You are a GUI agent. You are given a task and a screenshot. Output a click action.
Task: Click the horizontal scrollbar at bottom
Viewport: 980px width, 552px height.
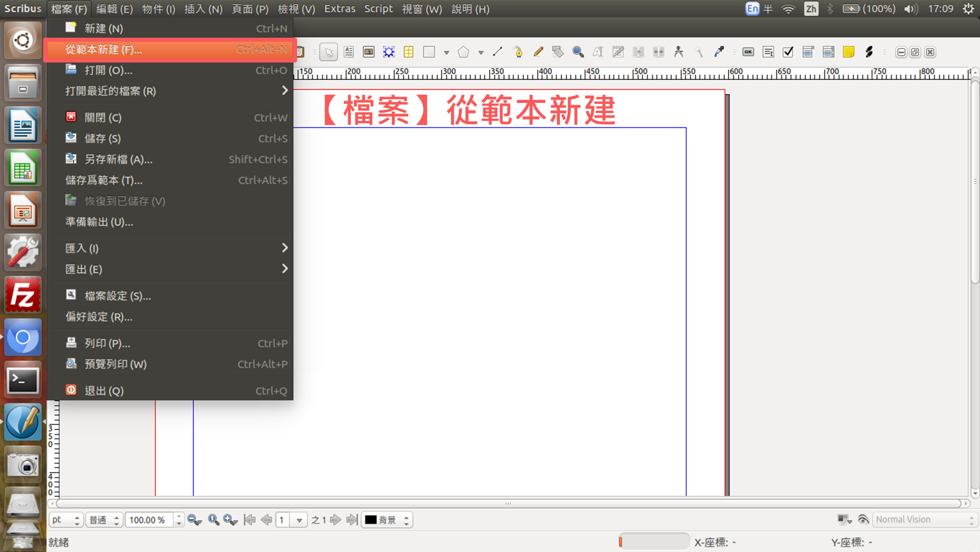508,504
